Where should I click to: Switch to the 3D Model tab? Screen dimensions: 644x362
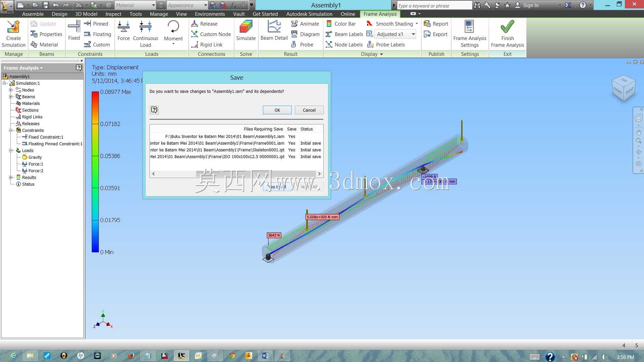coord(86,14)
